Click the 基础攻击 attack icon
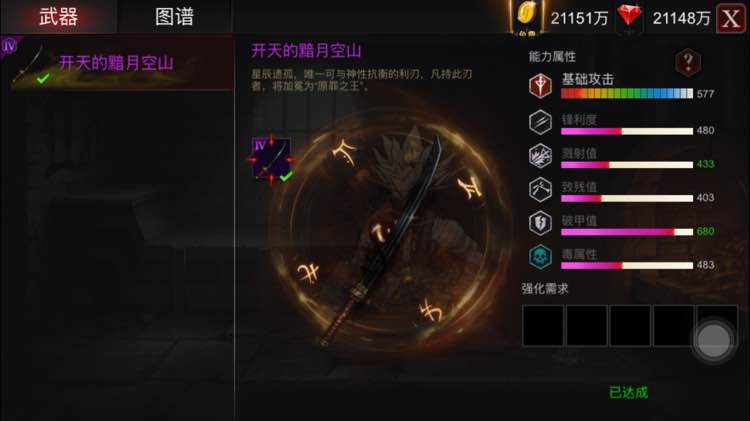Screen dimensions: 750x421 coord(540,86)
